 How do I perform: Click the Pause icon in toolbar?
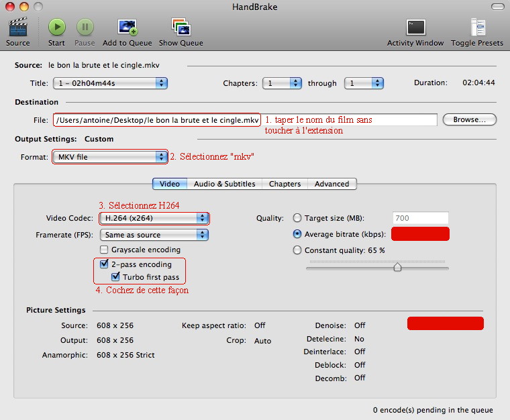pyautogui.click(x=85, y=28)
